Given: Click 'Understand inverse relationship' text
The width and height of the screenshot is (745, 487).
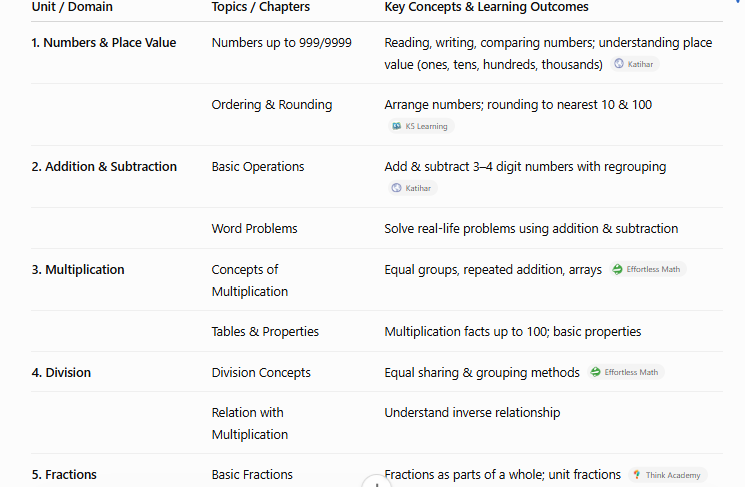Looking at the screenshot, I should pos(472,412).
